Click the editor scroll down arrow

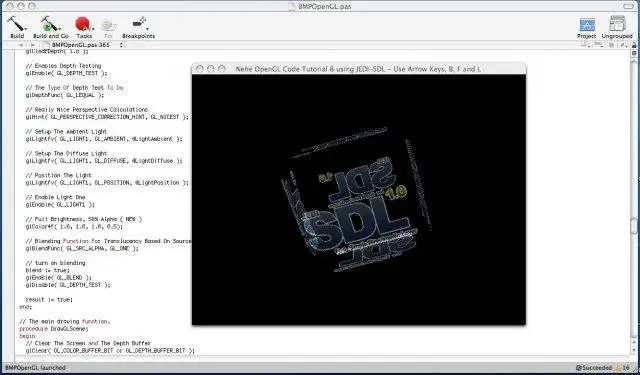point(634,350)
